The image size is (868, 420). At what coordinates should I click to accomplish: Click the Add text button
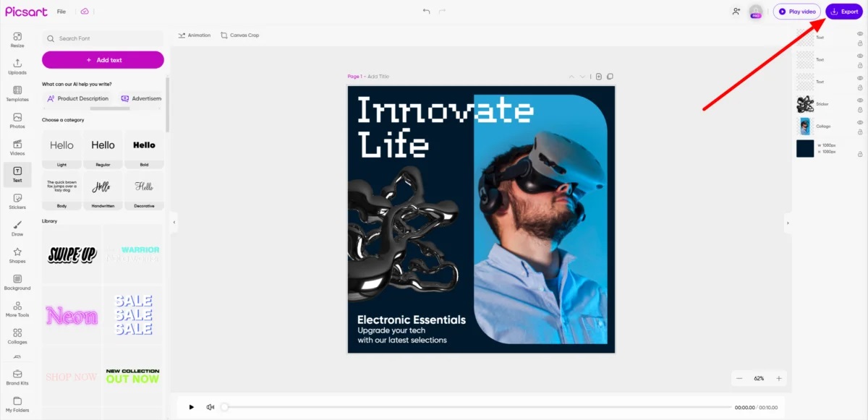click(103, 60)
